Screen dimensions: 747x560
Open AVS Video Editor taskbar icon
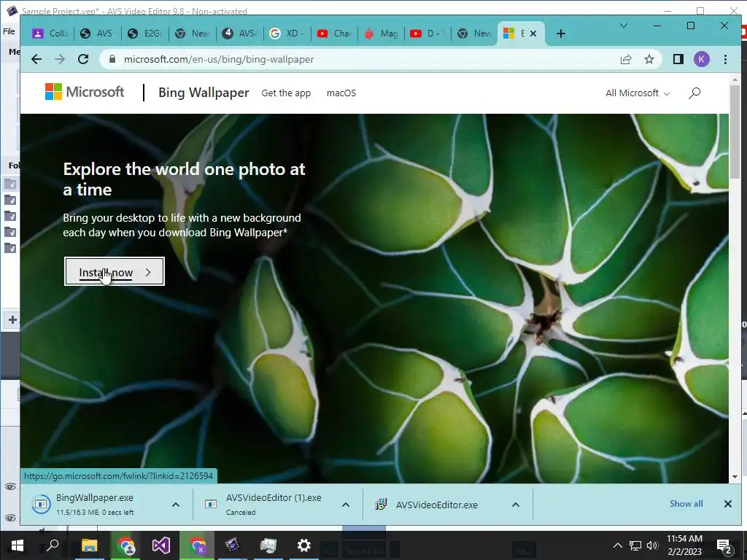click(232, 545)
